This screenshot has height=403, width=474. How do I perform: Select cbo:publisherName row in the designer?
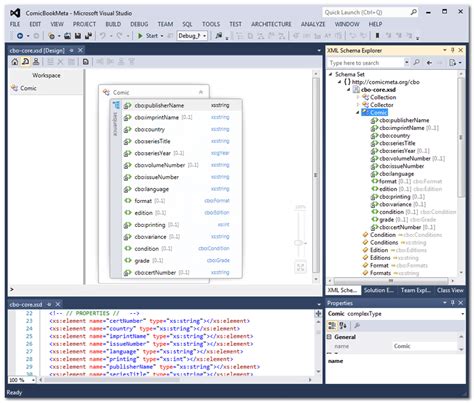pyautogui.click(x=182, y=105)
